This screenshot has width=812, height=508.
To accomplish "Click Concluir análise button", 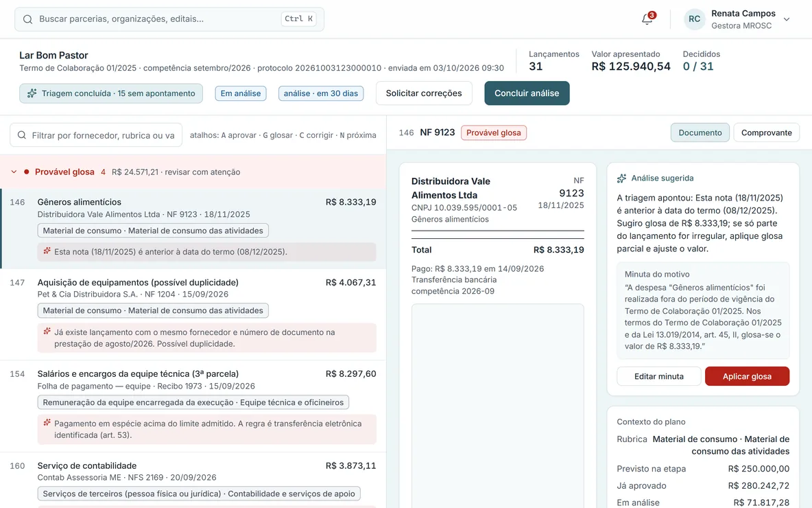I will pyautogui.click(x=527, y=93).
